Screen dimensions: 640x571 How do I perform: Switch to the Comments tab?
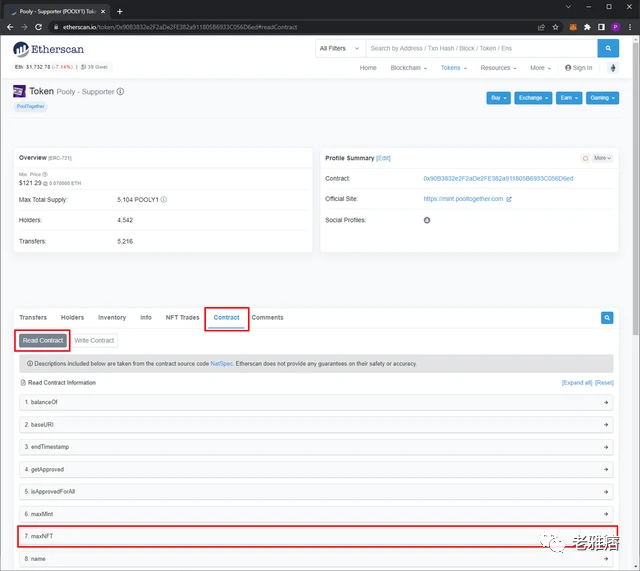tap(267, 317)
